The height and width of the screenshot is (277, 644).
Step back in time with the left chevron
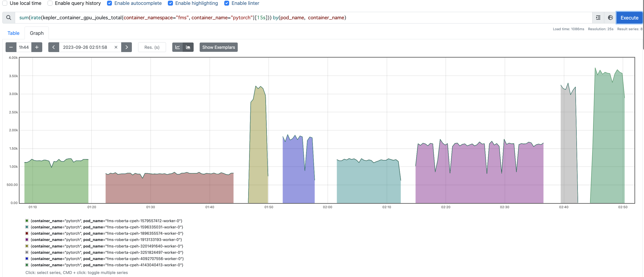(x=53, y=47)
